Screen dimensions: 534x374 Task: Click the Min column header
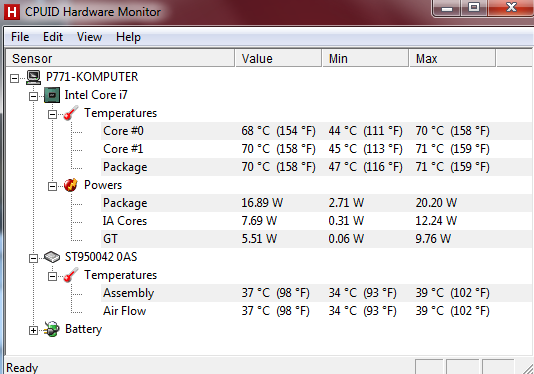coord(366,59)
